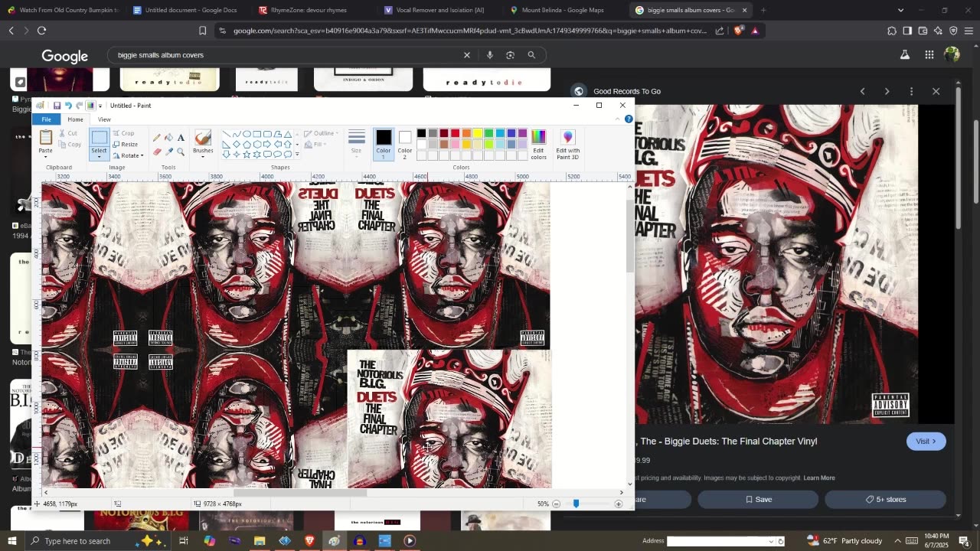Click Save icon in Paint quick access toolbar
Viewport: 980px width, 551px height.
click(57, 106)
